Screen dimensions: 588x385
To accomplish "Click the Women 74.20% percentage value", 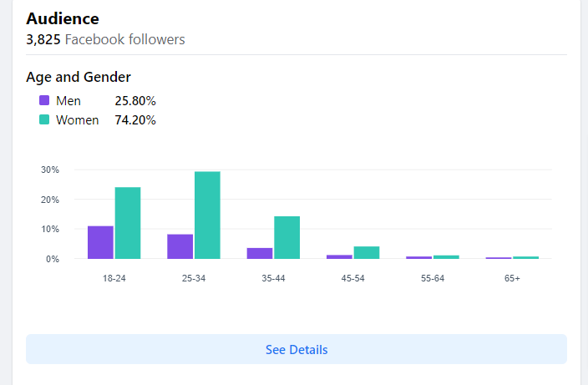I will (x=135, y=120).
